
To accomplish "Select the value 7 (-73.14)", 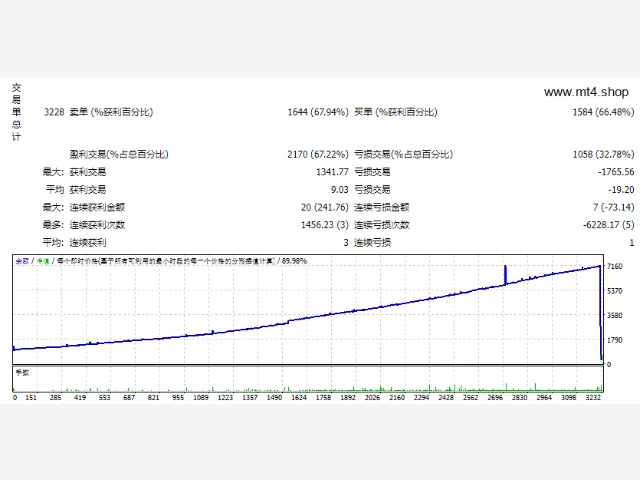I will pos(613,207).
